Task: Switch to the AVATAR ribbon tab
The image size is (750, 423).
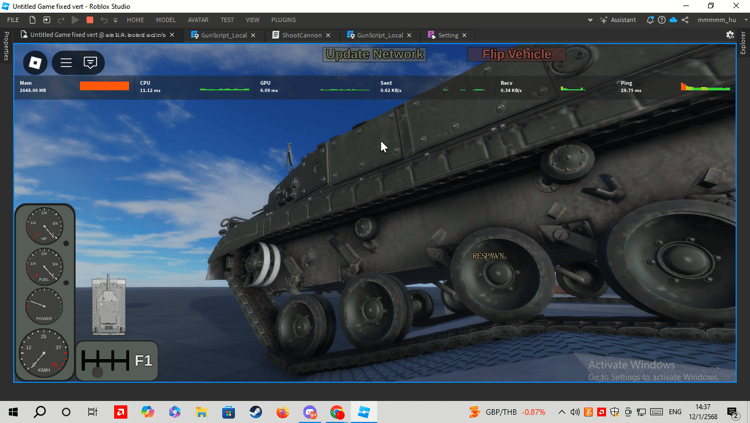Action: (x=198, y=20)
